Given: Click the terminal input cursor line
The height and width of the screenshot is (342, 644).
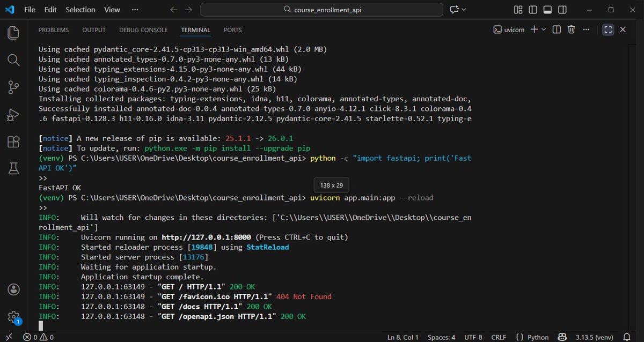Looking at the screenshot, I should pos(41,326).
